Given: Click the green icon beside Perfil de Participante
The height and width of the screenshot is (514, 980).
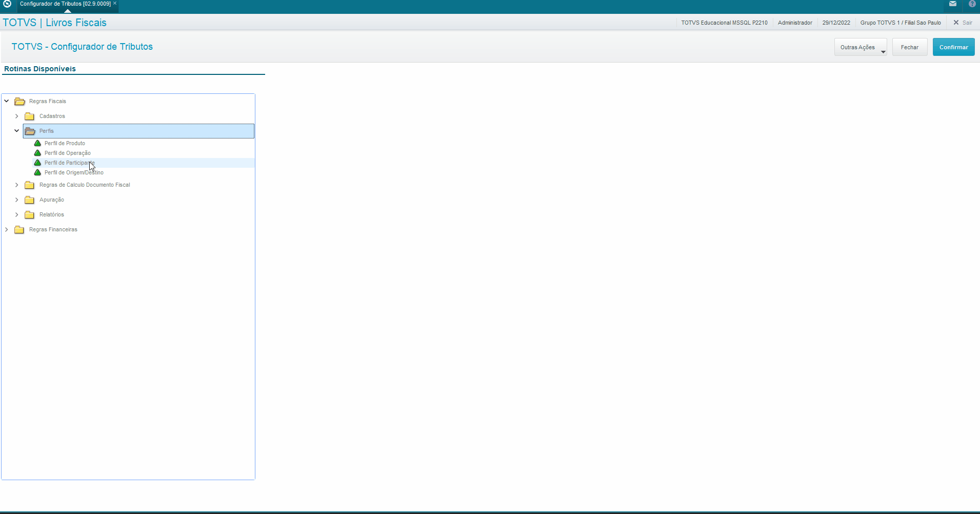Looking at the screenshot, I should click(37, 163).
